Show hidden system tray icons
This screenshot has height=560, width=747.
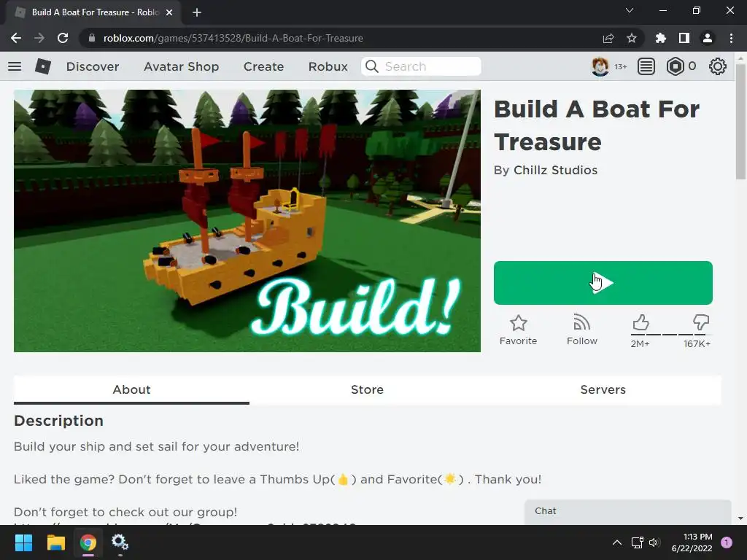tap(617, 542)
